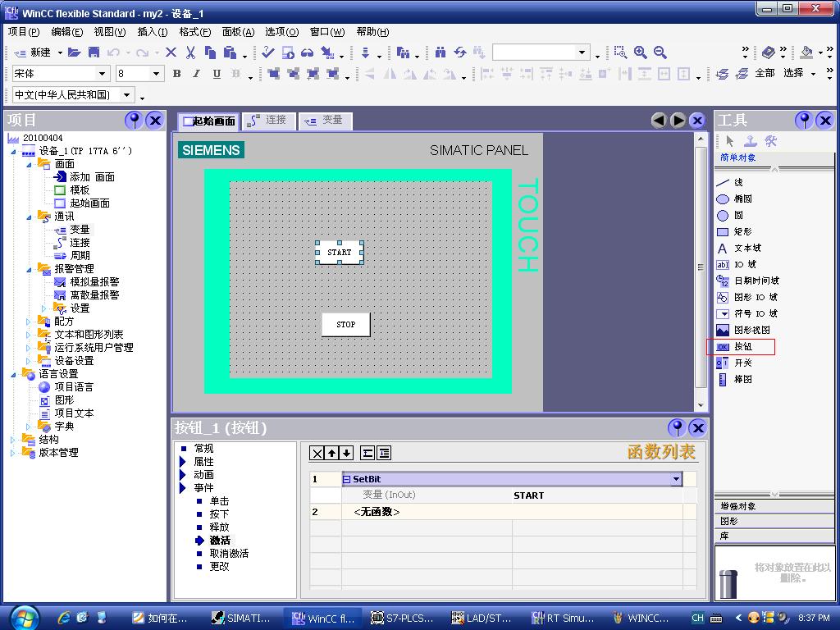This screenshot has height=630, width=840.
Task: Delete the selected function with X icon
Action: [317, 453]
